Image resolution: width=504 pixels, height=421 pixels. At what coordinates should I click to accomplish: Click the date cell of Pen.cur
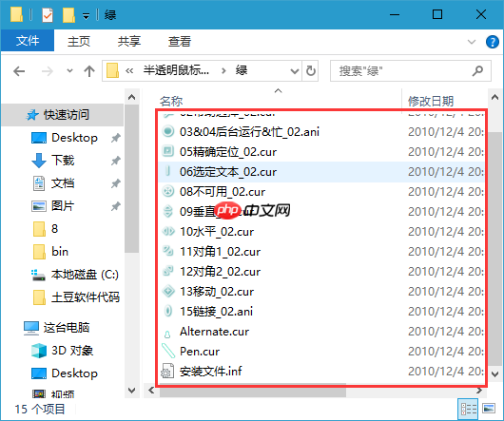coord(445,352)
